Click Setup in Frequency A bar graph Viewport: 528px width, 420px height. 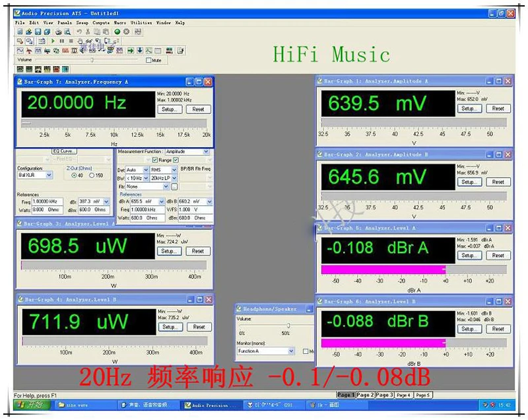(x=170, y=110)
